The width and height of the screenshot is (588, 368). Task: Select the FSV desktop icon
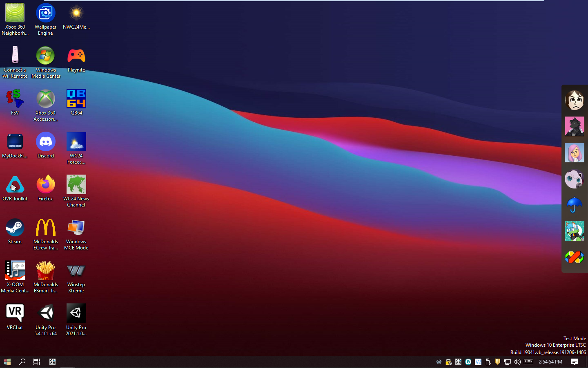(15, 102)
